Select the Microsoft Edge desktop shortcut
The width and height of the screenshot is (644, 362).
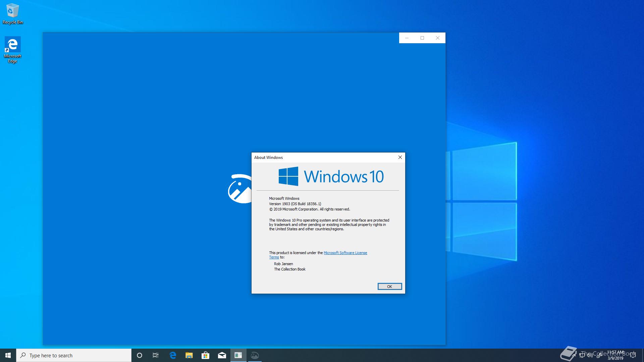[12, 50]
